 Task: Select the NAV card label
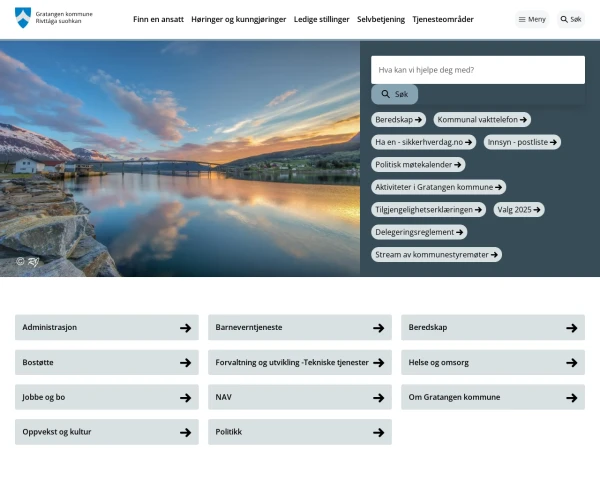[x=223, y=397]
